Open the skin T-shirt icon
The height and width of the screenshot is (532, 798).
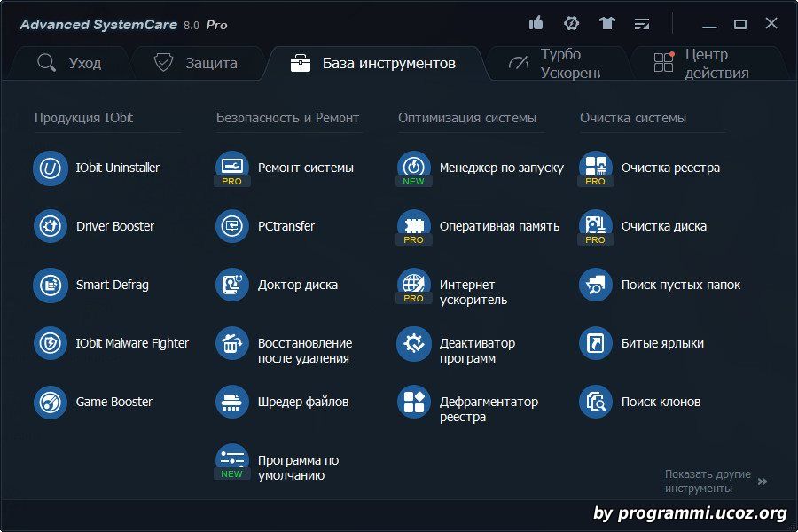click(x=606, y=23)
